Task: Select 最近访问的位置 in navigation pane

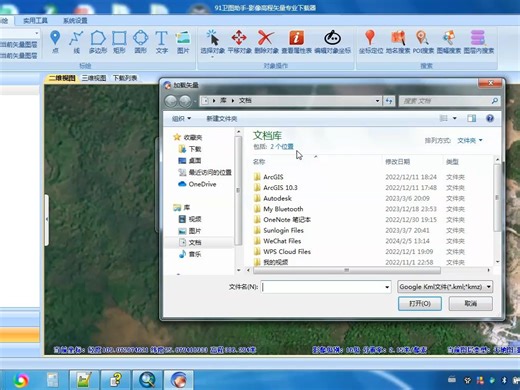Action: 205,172
